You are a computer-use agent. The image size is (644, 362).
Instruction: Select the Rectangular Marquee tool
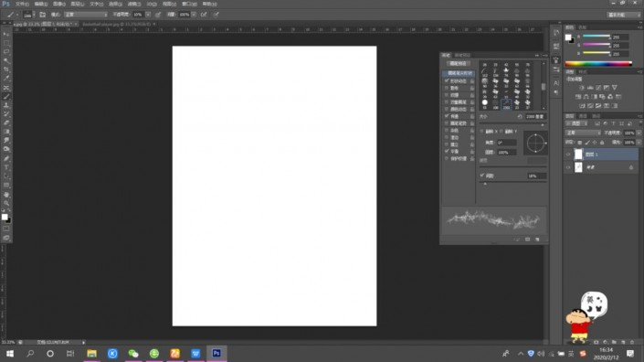pos(6,43)
